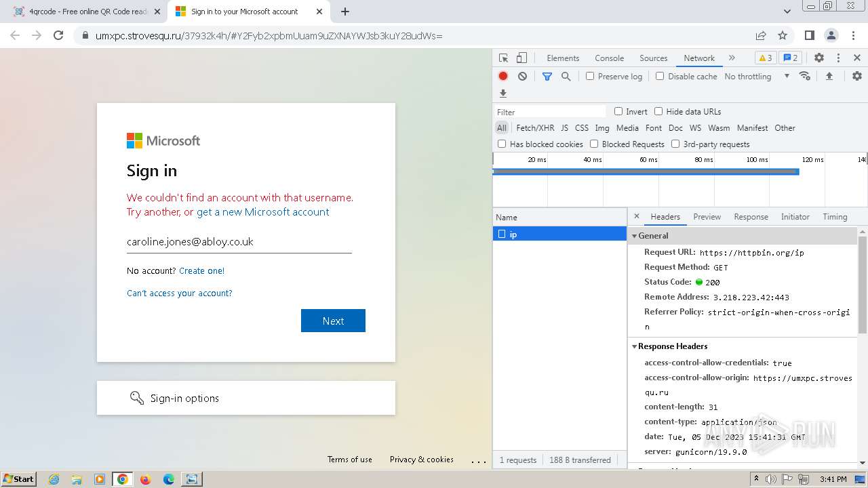Open the No throttling dropdown

coord(757,77)
